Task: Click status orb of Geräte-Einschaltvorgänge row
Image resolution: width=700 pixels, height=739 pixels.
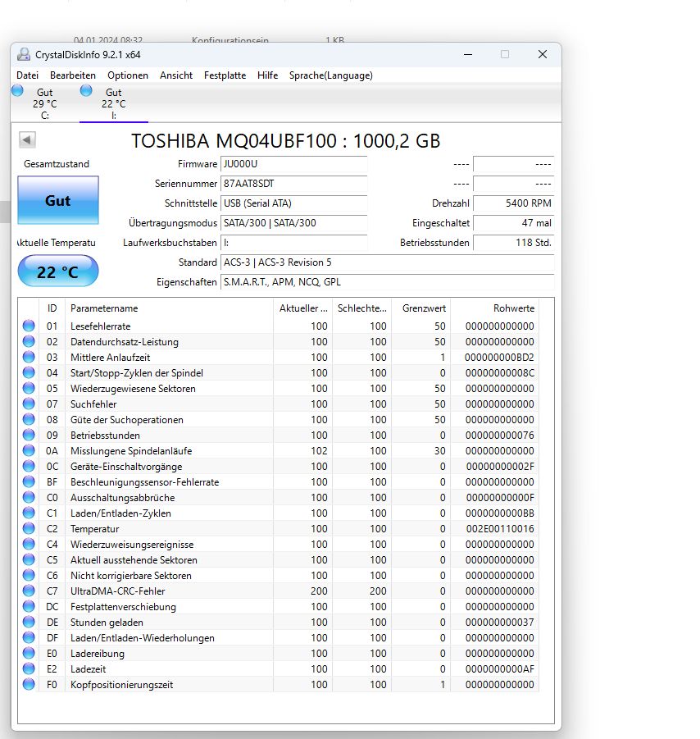Action: [x=29, y=466]
